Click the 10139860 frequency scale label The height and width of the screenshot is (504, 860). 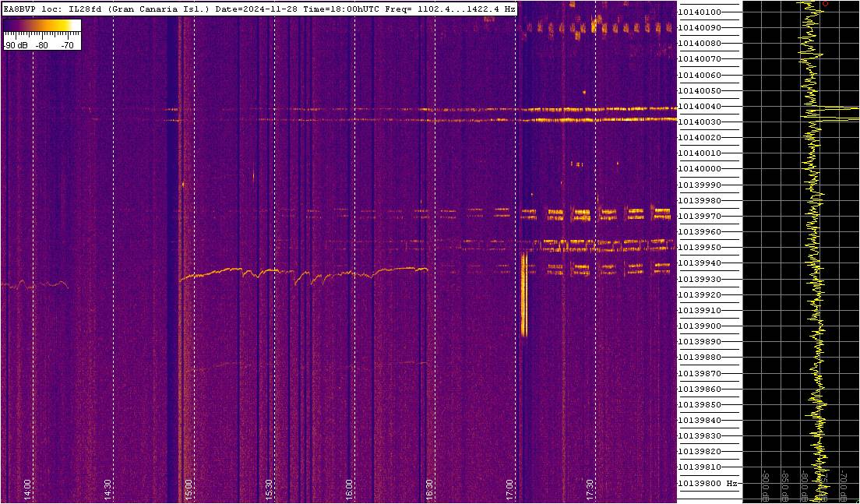700,389
